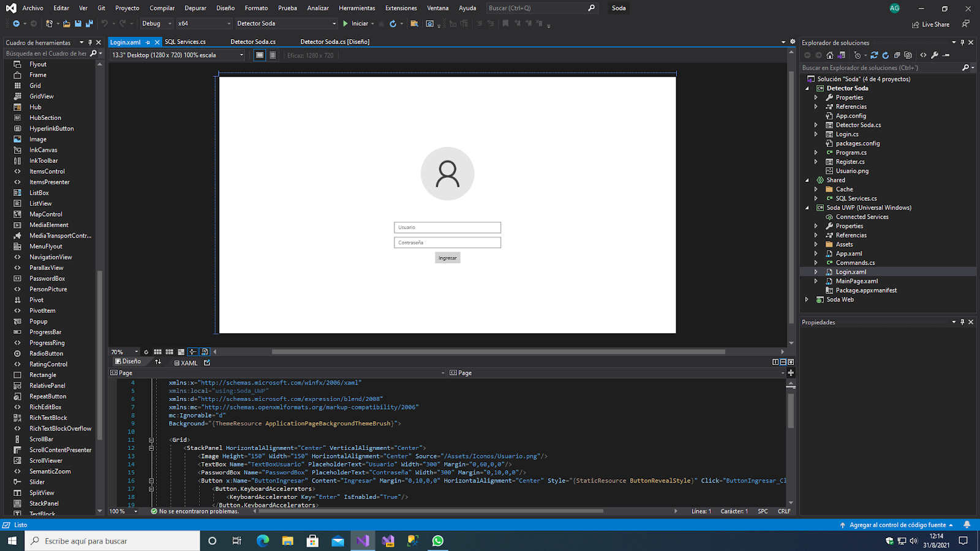Screen dimensions: 980x551
Task: Switch to the XAML view button
Action: (x=186, y=362)
